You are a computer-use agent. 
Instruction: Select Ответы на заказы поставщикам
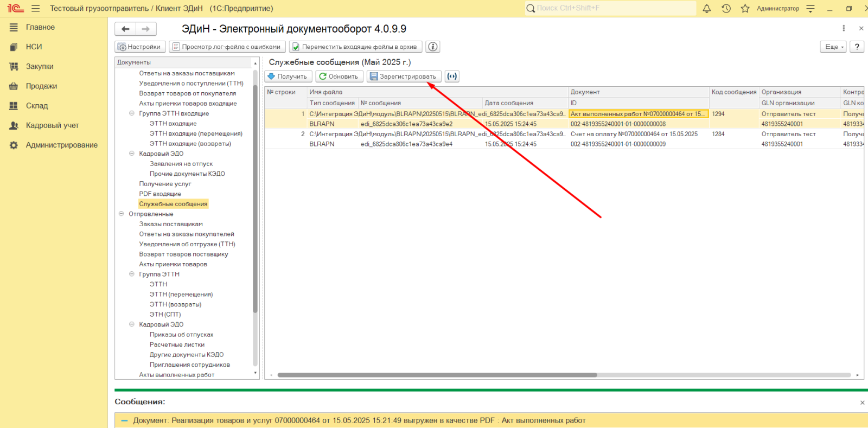pos(187,73)
